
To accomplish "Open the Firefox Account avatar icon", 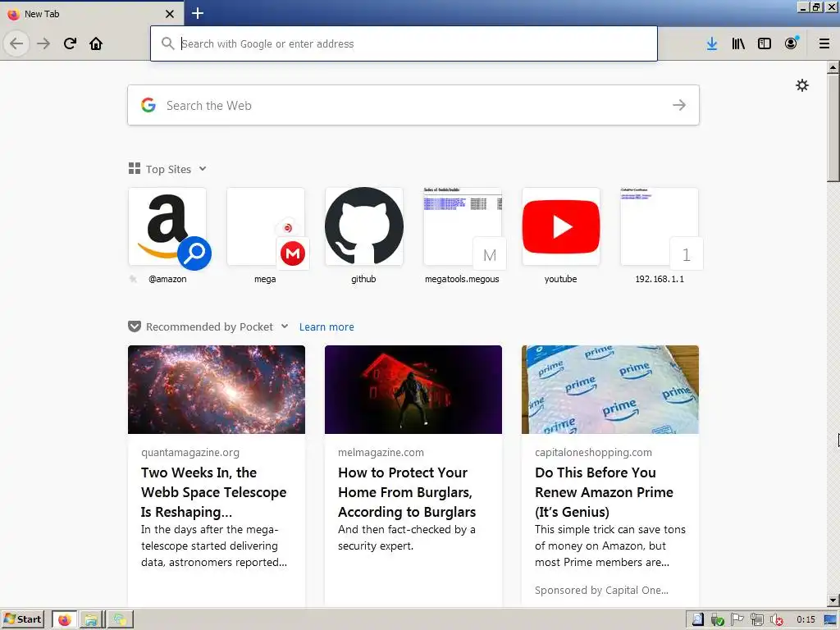I will coord(792,43).
